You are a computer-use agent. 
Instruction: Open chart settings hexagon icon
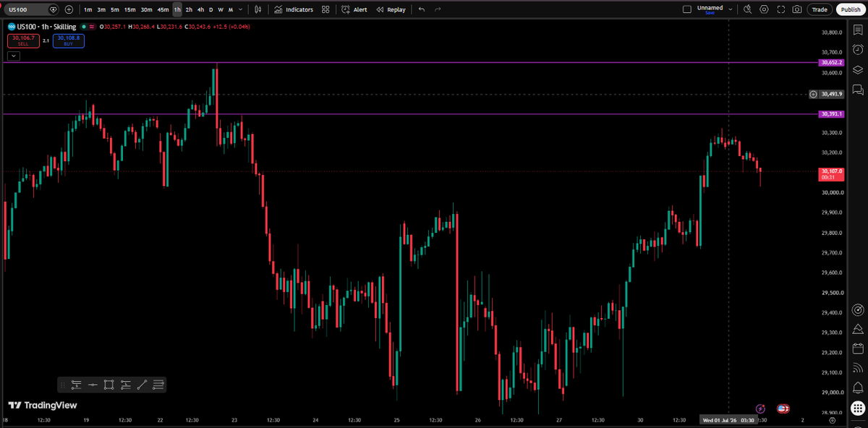coord(764,9)
